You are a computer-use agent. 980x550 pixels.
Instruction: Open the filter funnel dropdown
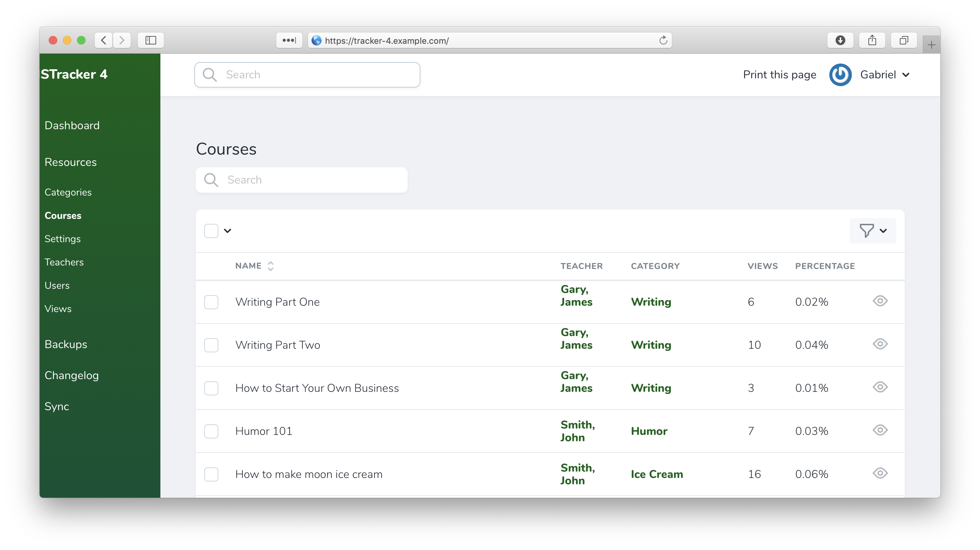pos(872,231)
